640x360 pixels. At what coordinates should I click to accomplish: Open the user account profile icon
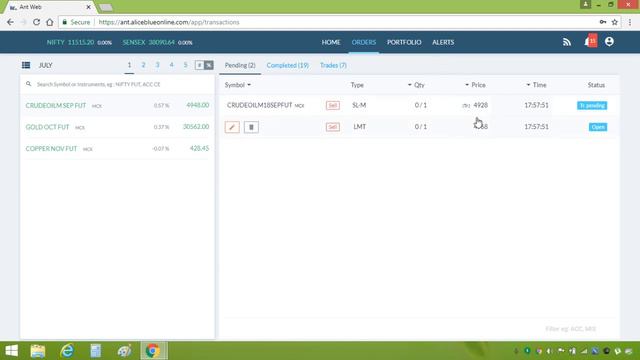coord(609,42)
